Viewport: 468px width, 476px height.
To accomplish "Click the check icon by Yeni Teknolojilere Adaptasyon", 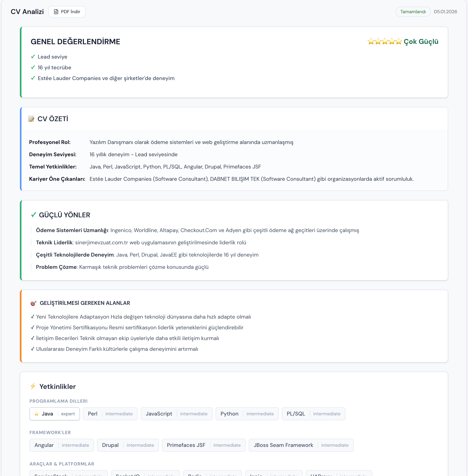I will point(32,317).
